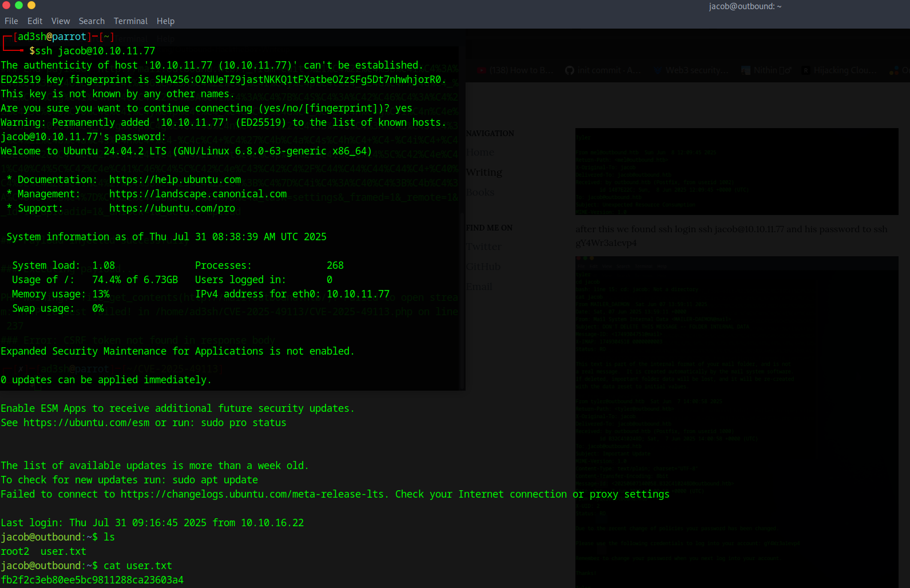Click the green window control button
Viewport: 910px width, 588px height.
pyautogui.click(x=19, y=5)
